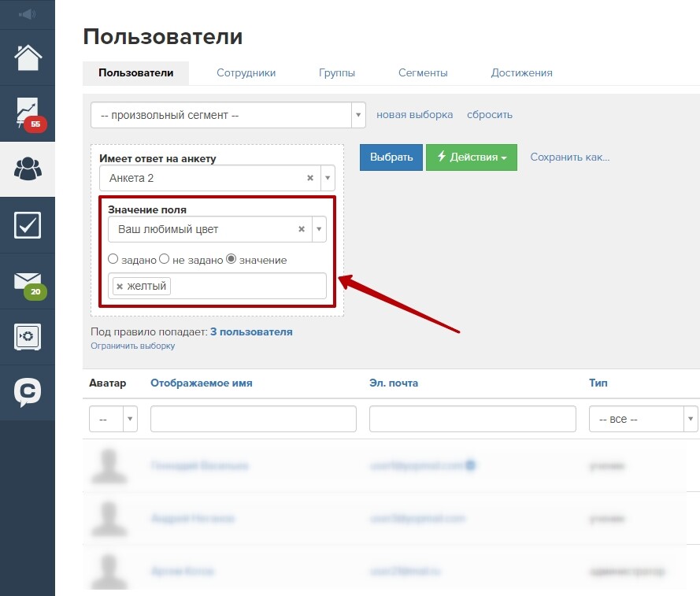Focus the Отображаемое имя filter input
Viewport: 700px width, 596px height.
[254, 419]
